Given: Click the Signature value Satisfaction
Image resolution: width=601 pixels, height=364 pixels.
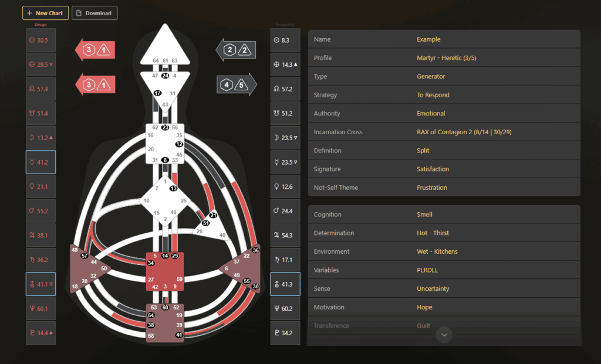Looking at the screenshot, I should tap(433, 169).
